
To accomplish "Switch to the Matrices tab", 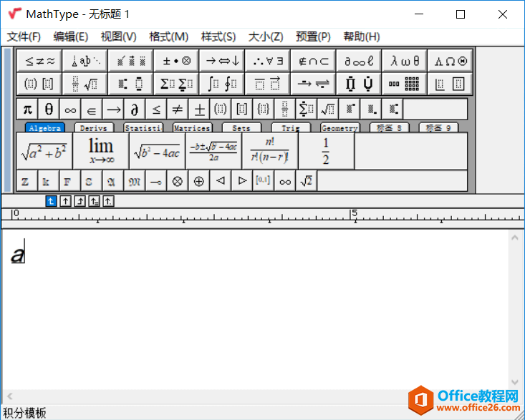I will tap(192, 128).
